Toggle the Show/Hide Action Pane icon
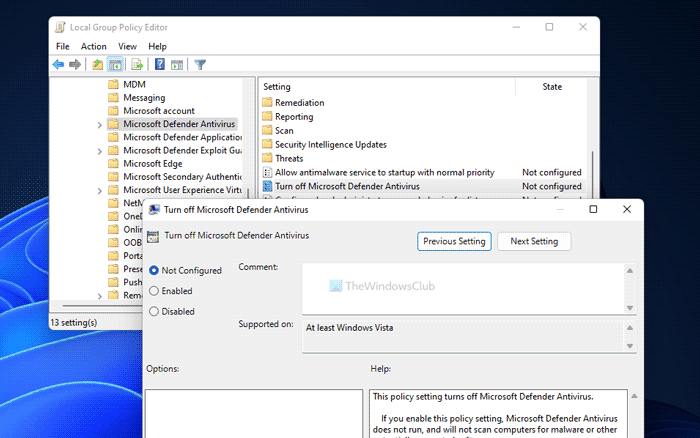Viewport: 700px width, 438px height. coord(176,65)
